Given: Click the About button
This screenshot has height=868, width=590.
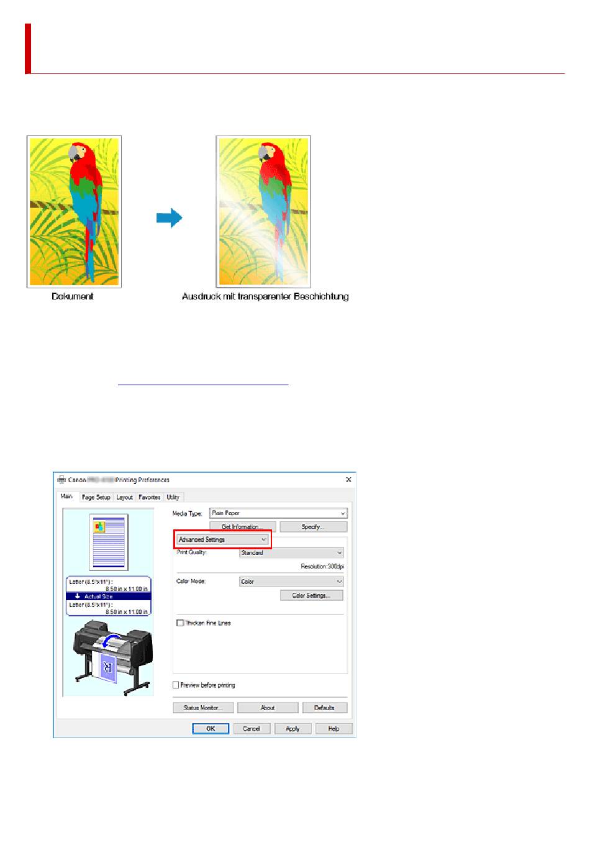Looking at the screenshot, I should tap(268, 708).
